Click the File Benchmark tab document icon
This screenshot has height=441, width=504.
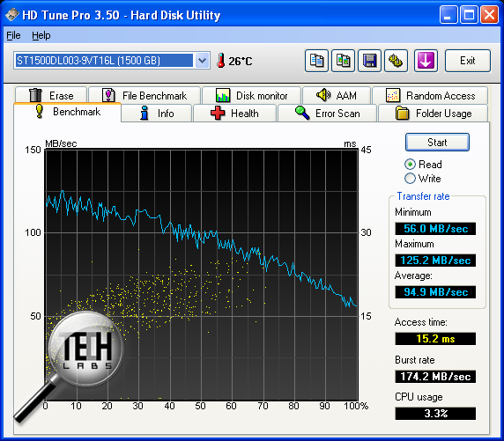tap(108, 95)
